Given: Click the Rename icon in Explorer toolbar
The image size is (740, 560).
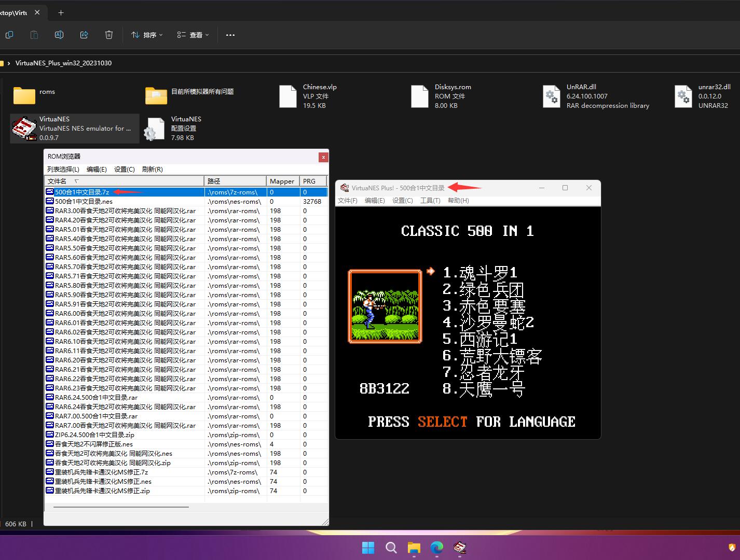Looking at the screenshot, I should (59, 35).
